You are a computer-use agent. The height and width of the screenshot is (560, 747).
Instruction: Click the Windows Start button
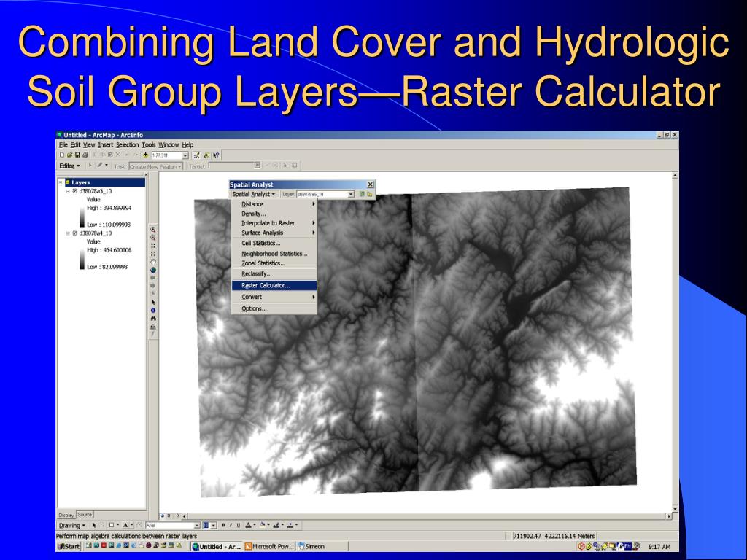69,547
